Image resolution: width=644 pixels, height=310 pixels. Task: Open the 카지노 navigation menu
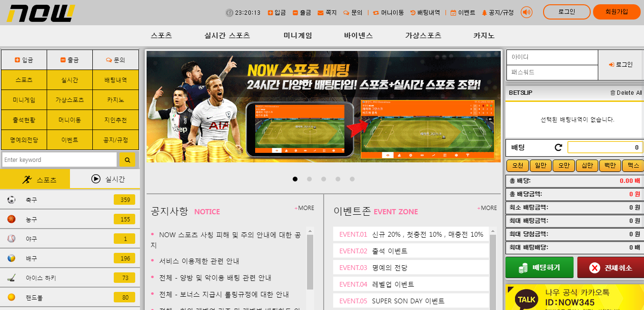[x=484, y=36]
